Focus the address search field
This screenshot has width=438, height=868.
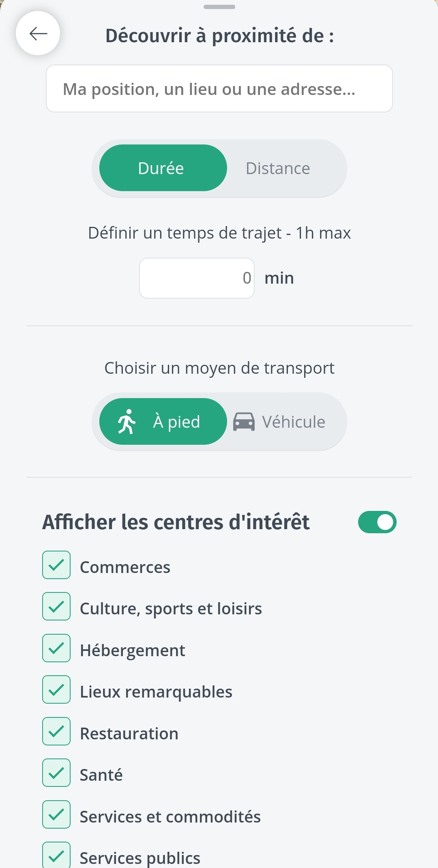(219, 89)
